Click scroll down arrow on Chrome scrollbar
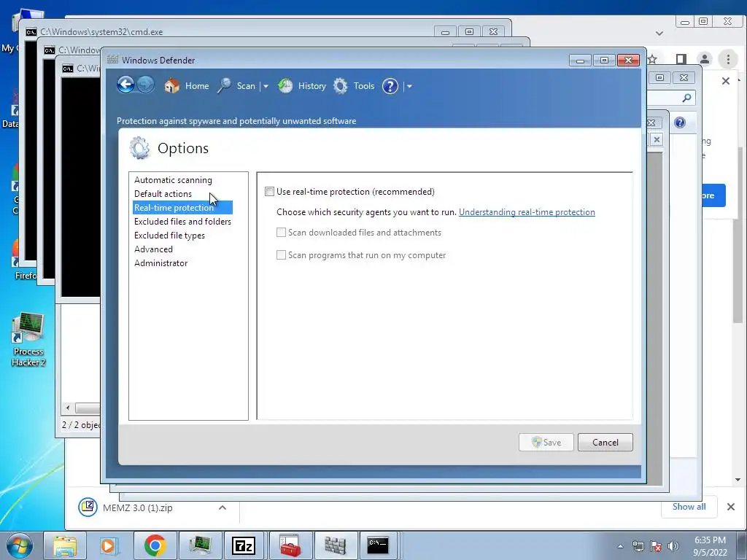The width and height of the screenshot is (747, 560). [738, 480]
